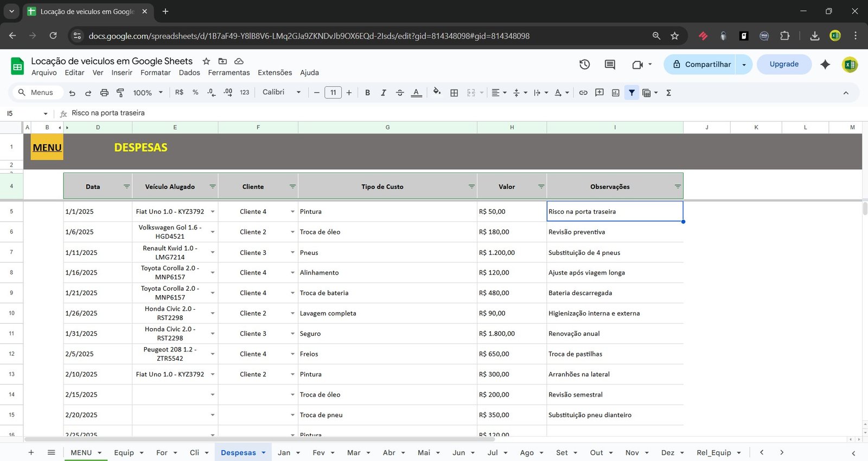Toggle the filter button in toolbar

click(631, 93)
